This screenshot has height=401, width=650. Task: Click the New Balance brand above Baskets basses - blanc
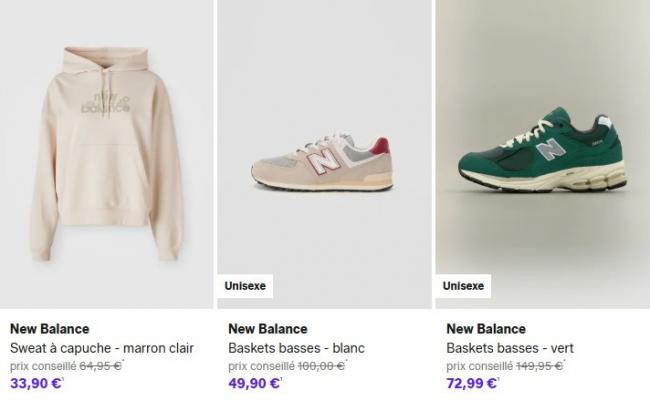[x=268, y=329]
